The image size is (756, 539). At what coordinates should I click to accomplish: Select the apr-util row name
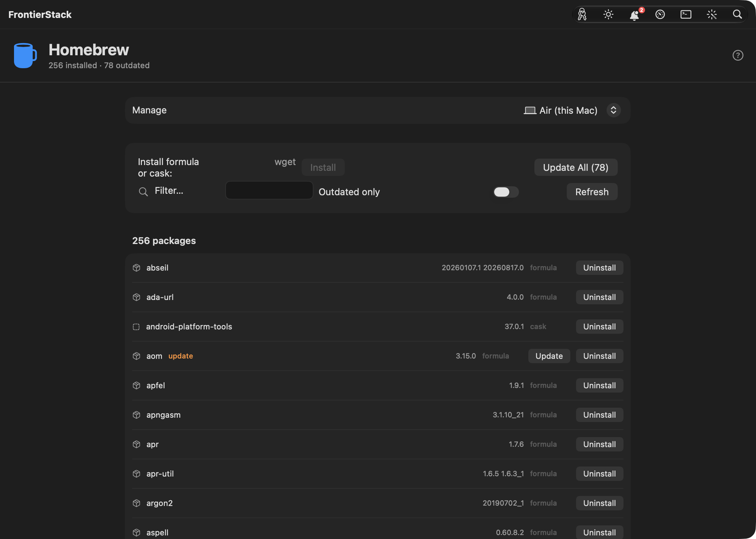point(160,474)
